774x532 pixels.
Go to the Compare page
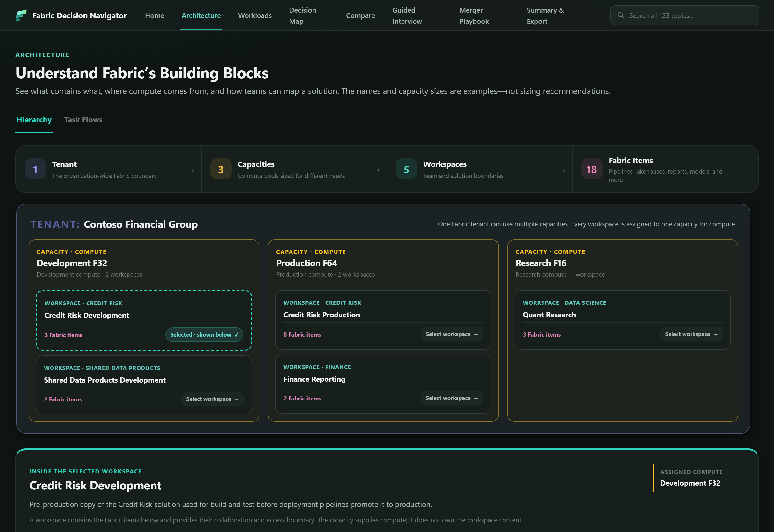[360, 15]
